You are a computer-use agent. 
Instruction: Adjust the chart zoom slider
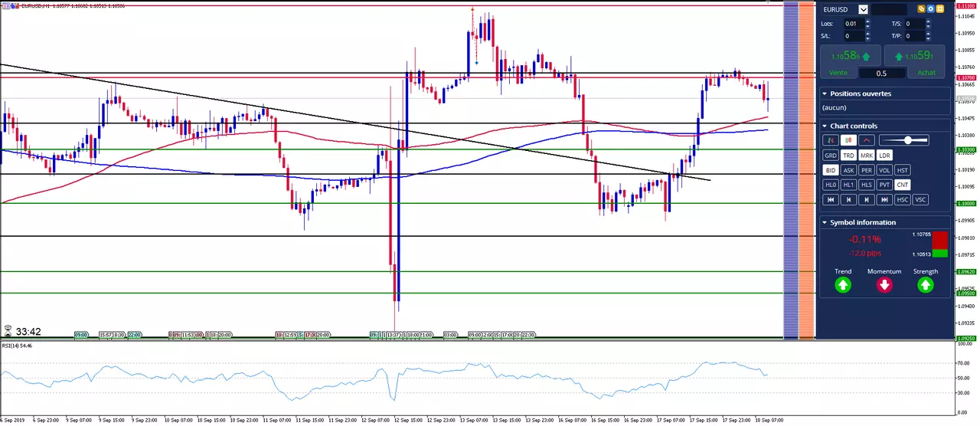pyautogui.click(x=903, y=140)
